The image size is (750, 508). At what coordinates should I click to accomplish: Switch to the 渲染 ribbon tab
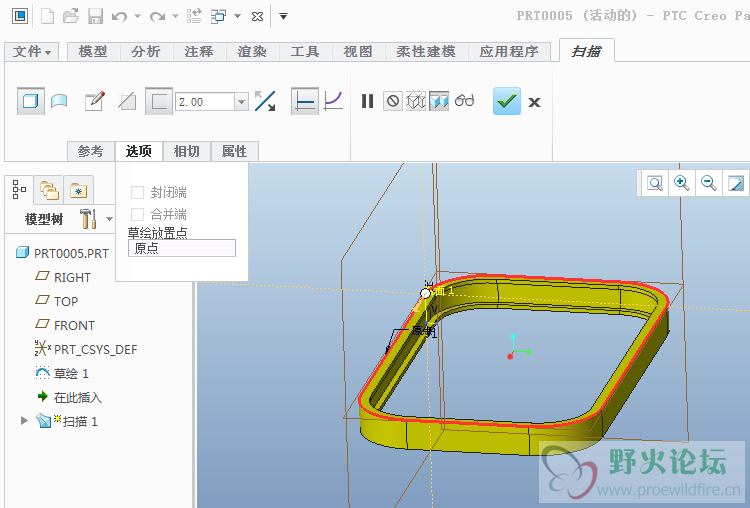click(252, 52)
